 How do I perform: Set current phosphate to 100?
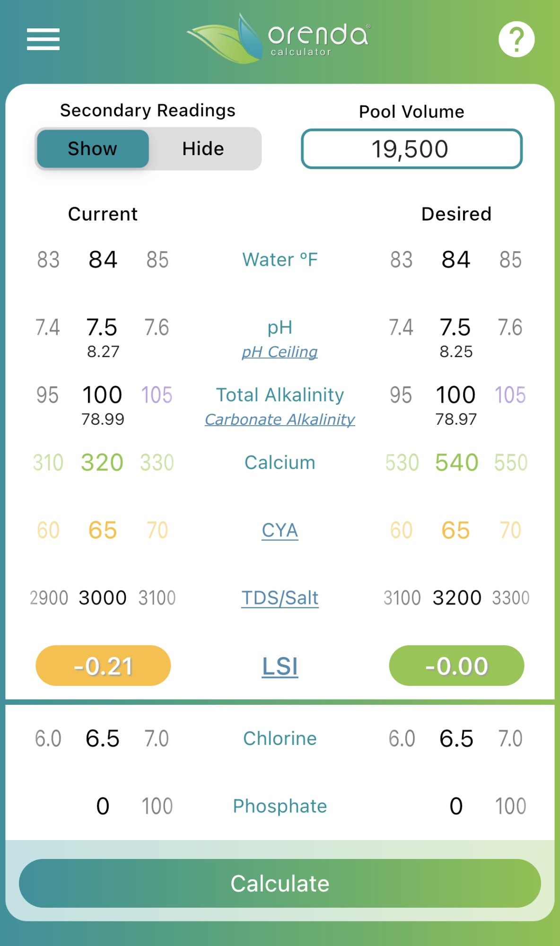click(x=157, y=806)
